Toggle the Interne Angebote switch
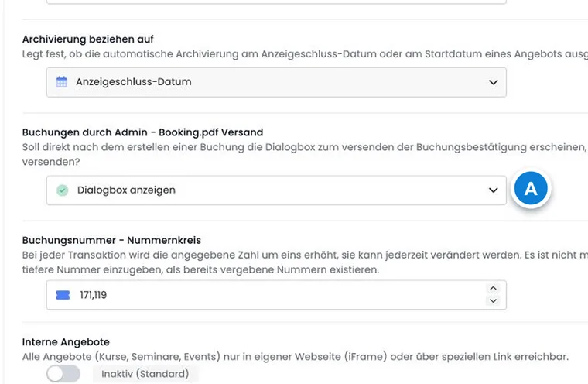This screenshot has height=384, width=588. tap(63, 374)
